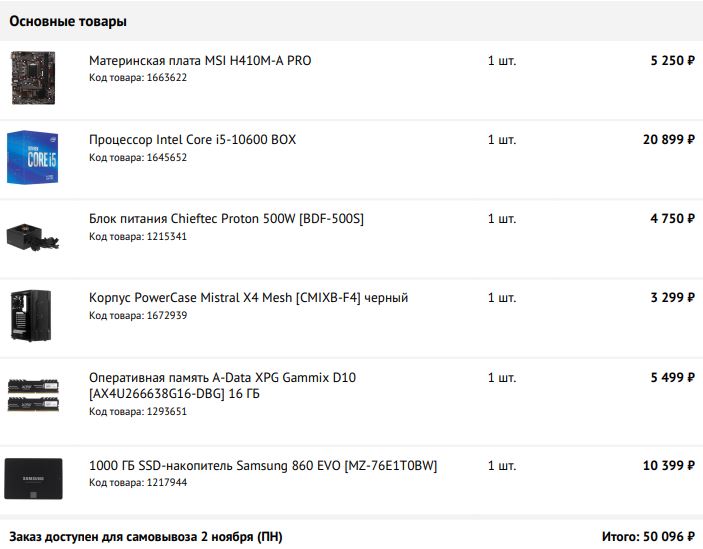The height and width of the screenshot is (549, 703).
Task: Open the Корпус PowerCase Mistral X4 Mesh link
Action: pyautogui.click(x=248, y=297)
